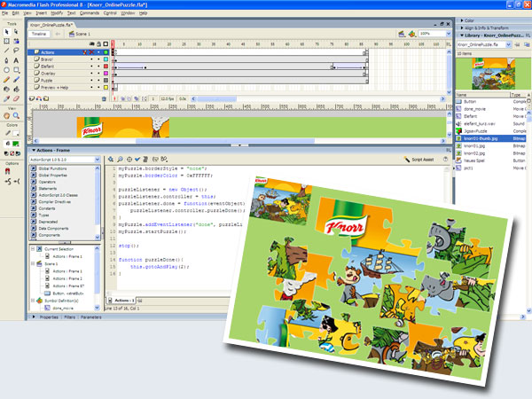Collapse the Library panel
Image resolution: width=532 pixels, height=399 pixels.
[462, 35]
